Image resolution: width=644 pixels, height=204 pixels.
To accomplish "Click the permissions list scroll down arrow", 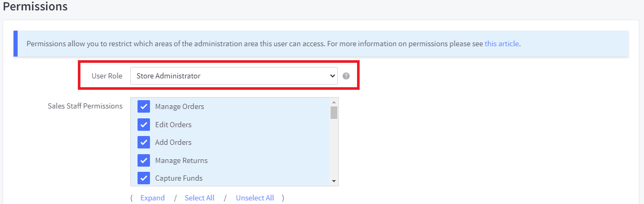I will 334,181.
